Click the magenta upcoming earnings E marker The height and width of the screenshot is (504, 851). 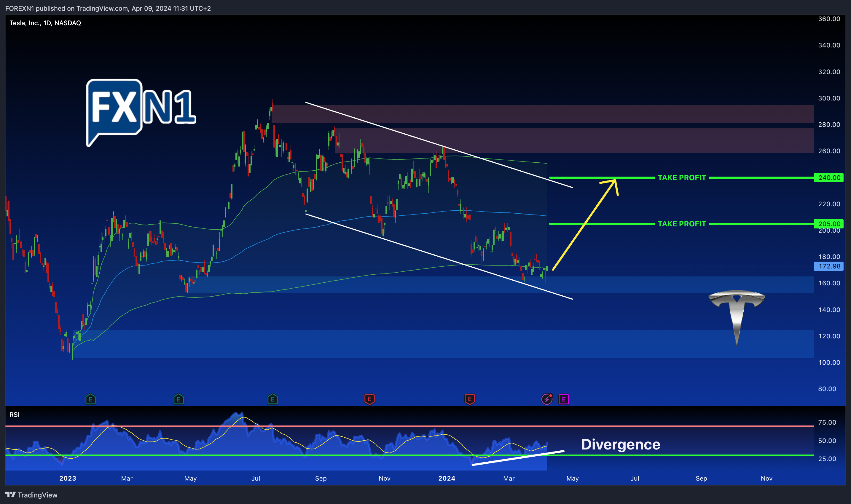pos(563,399)
